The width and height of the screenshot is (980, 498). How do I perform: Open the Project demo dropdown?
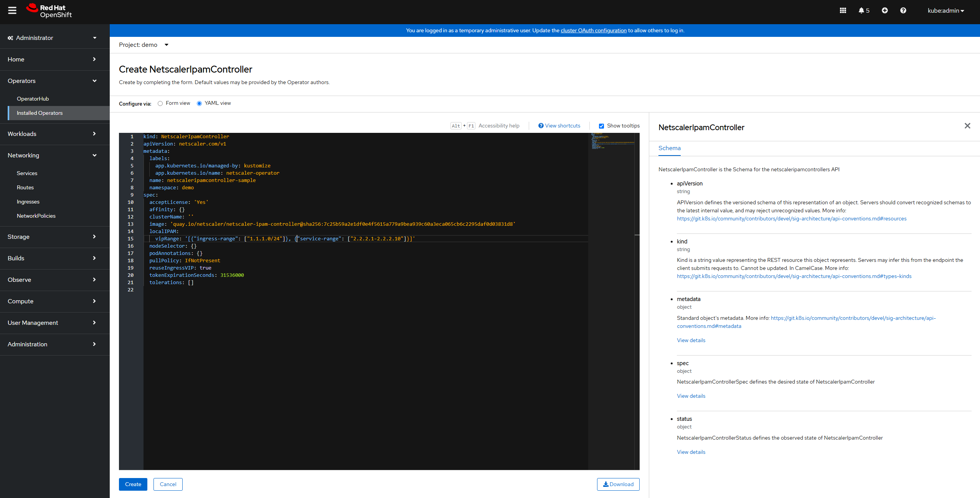[144, 45]
